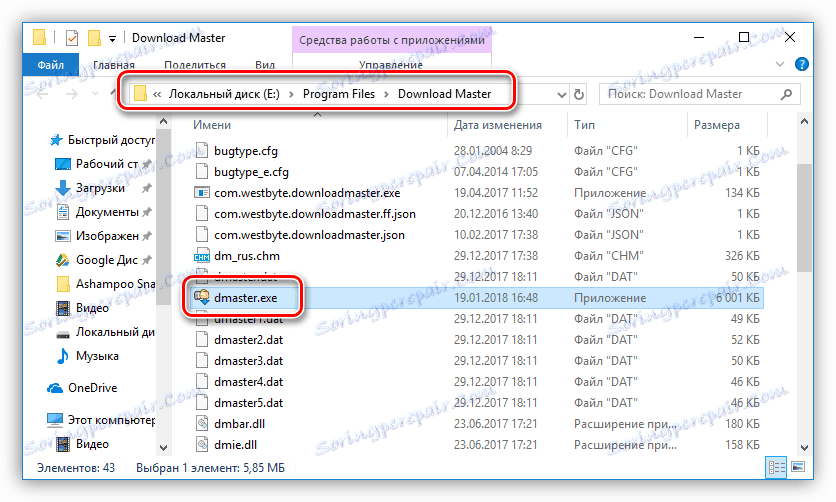Select the dmbar.dll file icon

click(x=202, y=424)
